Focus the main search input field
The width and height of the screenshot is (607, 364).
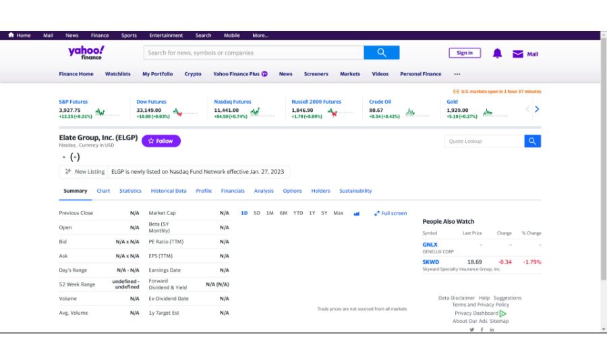click(254, 53)
